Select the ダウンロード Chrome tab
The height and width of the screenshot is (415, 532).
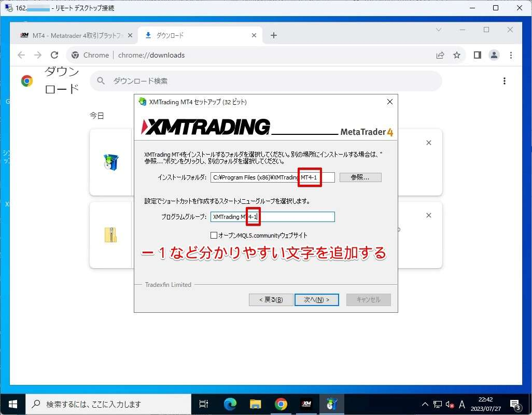click(200, 35)
